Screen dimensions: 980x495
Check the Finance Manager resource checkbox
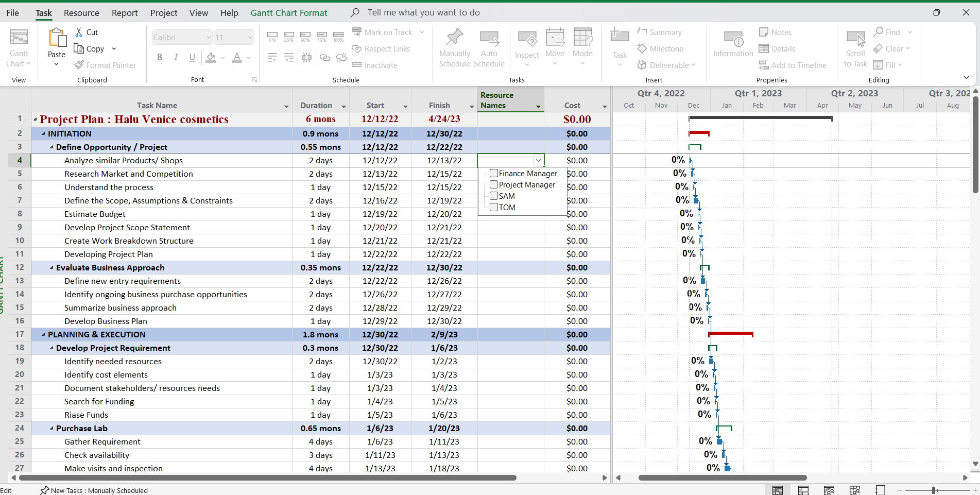(494, 174)
